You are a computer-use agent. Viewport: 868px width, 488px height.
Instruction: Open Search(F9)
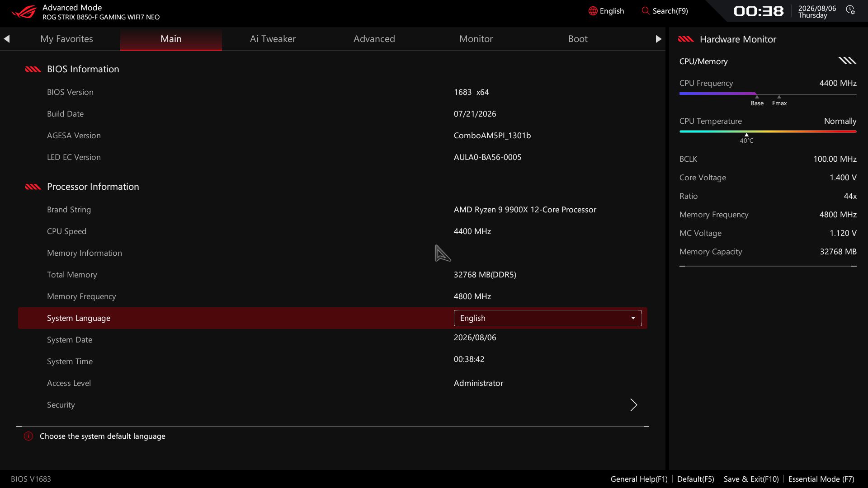click(665, 11)
